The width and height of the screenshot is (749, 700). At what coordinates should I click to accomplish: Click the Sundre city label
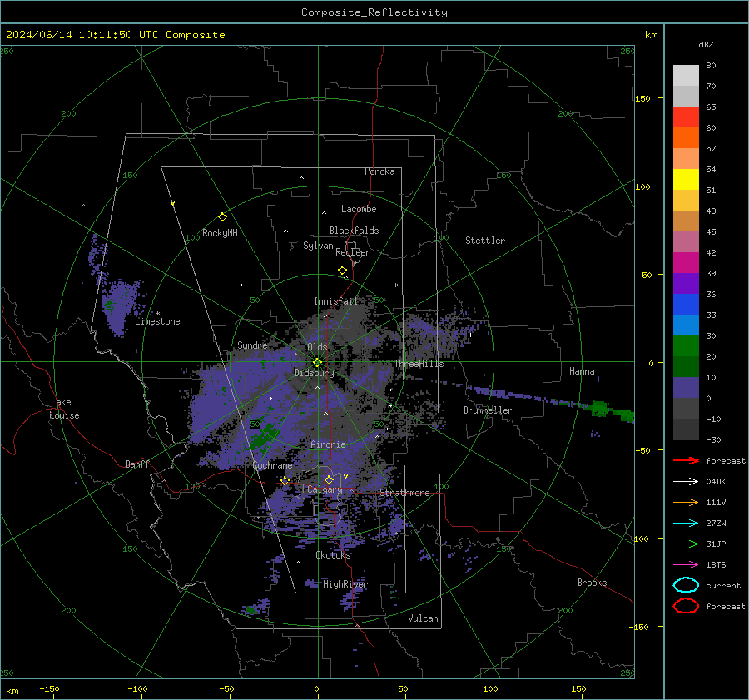(252, 345)
